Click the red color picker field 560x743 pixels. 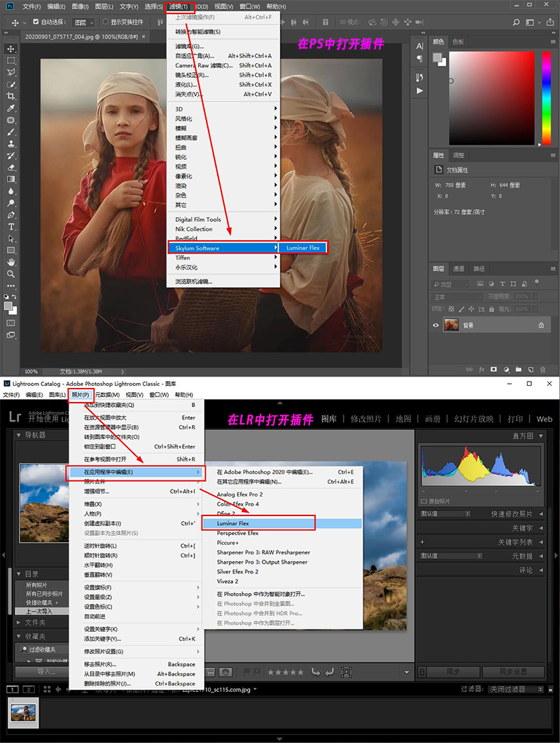pyautogui.click(x=492, y=97)
